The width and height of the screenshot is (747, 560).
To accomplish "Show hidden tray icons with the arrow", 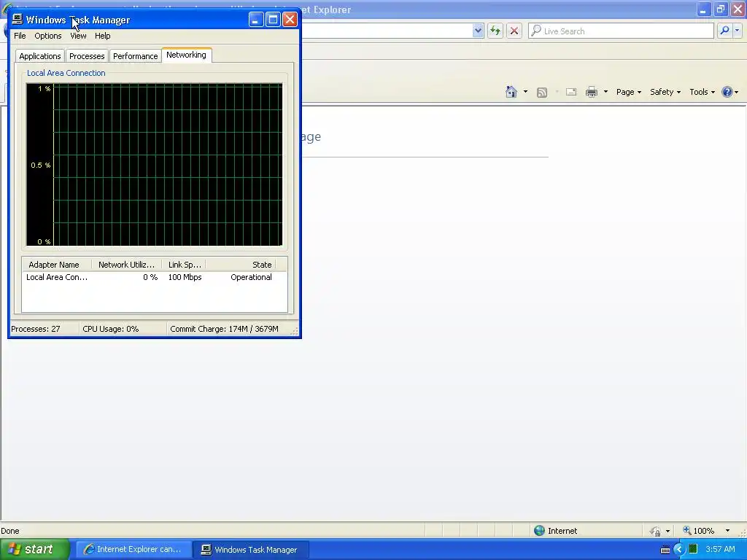I will click(x=679, y=550).
